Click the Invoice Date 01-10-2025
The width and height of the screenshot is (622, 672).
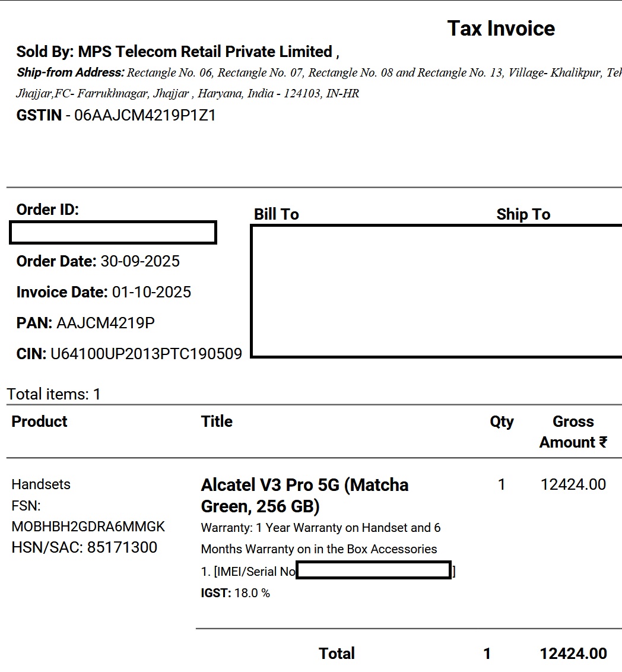[151, 293]
